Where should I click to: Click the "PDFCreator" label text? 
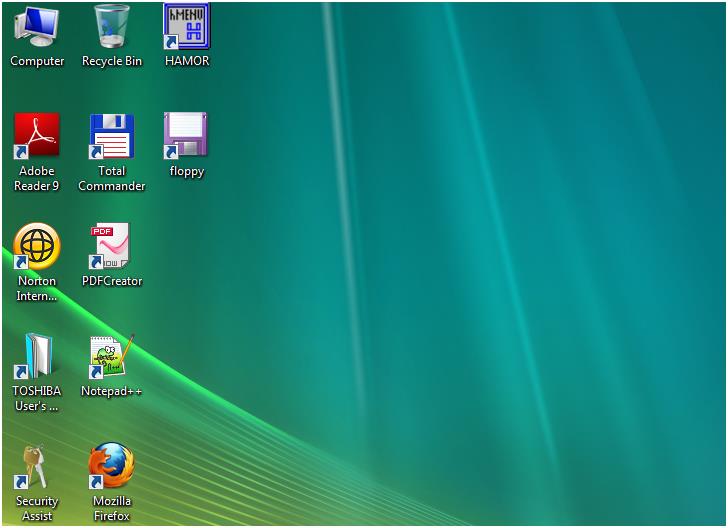tap(112, 281)
